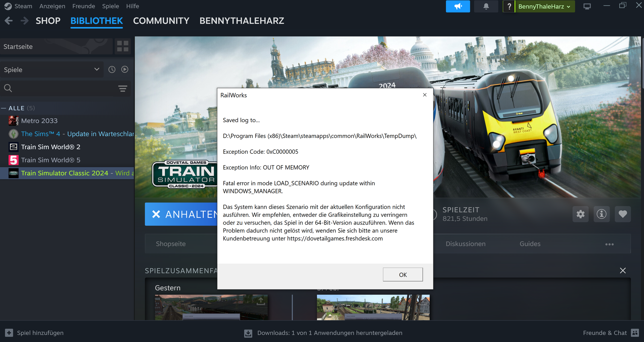
Task: Click the Train Sim World 5 icon
Action: click(13, 160)
